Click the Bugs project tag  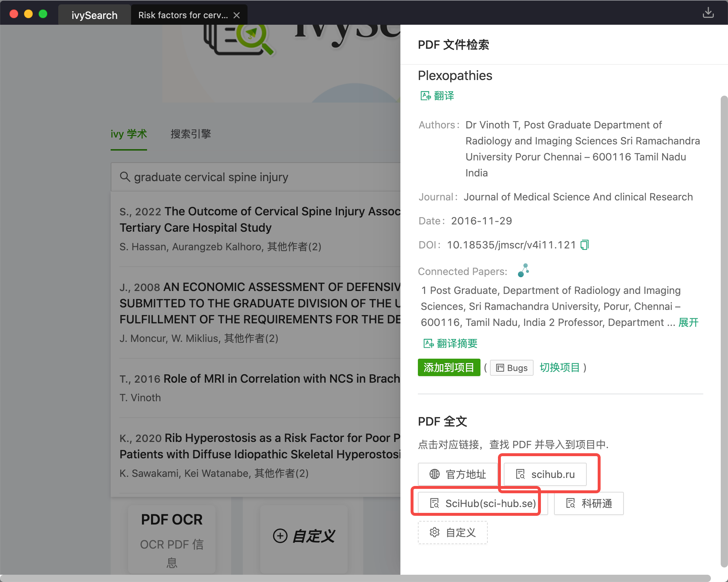click(511, 368)
